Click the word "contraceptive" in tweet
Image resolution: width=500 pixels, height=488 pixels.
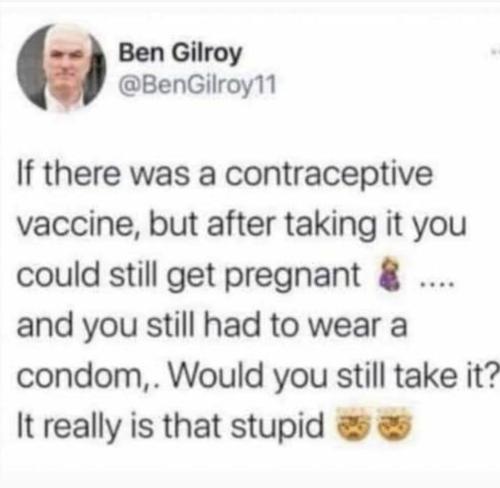tap(329, 175)
